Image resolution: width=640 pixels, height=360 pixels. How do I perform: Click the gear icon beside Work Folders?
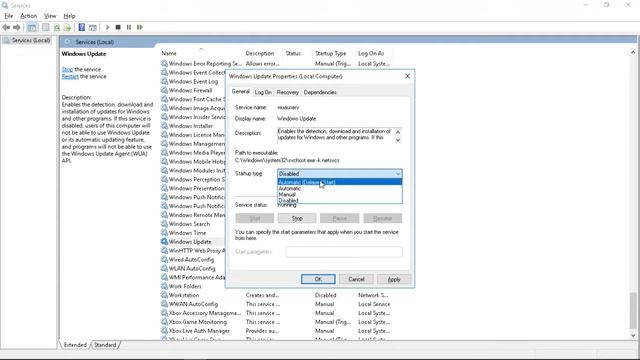[164, 286]
